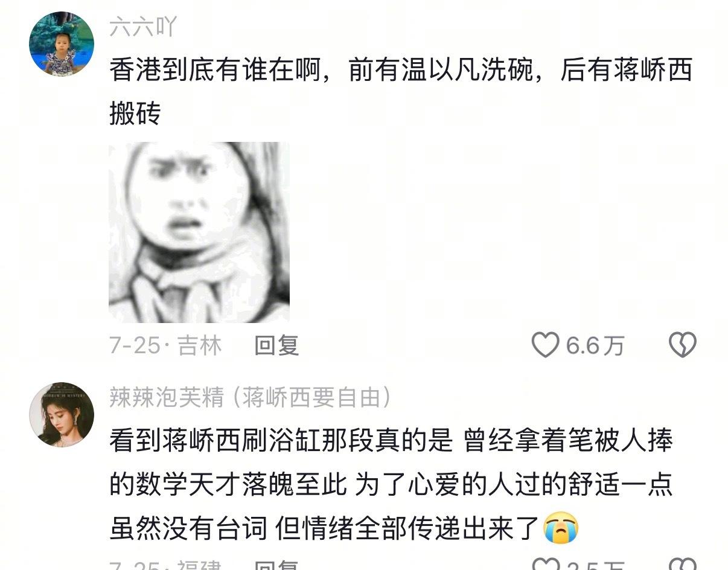Open the username 六六吖
This screenshot has width=728, height=570.
(x=143, y=27)
